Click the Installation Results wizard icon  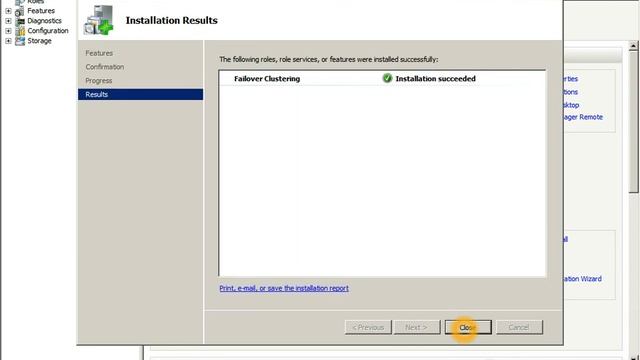coord(98,20)
